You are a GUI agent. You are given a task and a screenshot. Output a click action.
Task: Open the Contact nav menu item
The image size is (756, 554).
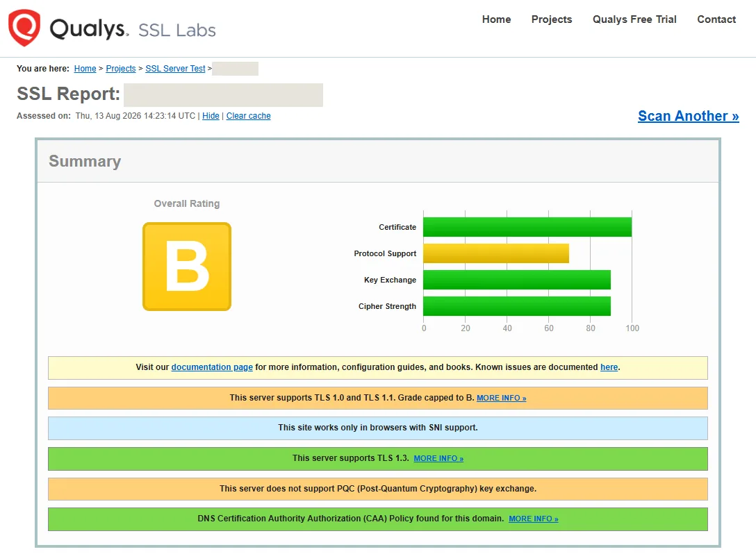716,19
